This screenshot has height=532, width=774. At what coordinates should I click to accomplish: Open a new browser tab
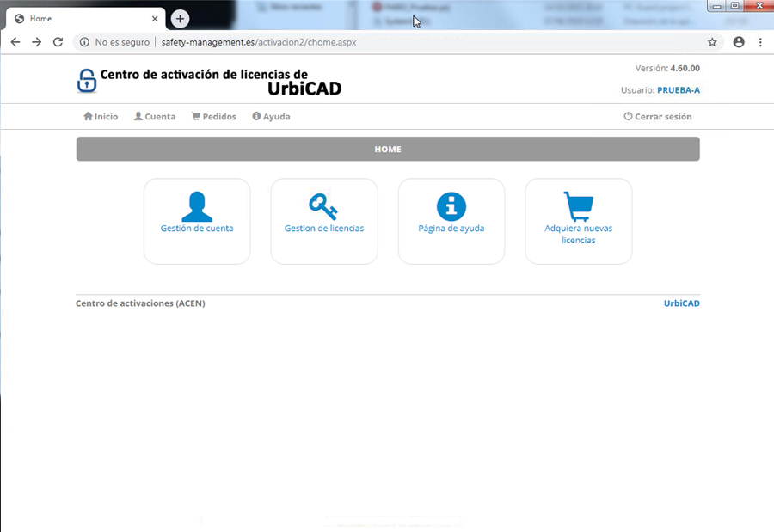click(x=180, y=19)
